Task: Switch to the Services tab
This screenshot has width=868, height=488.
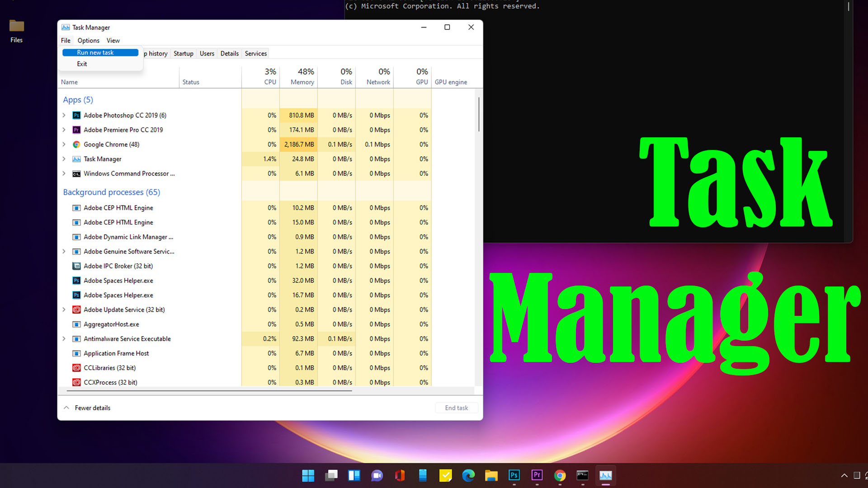Action: (255, 53)
